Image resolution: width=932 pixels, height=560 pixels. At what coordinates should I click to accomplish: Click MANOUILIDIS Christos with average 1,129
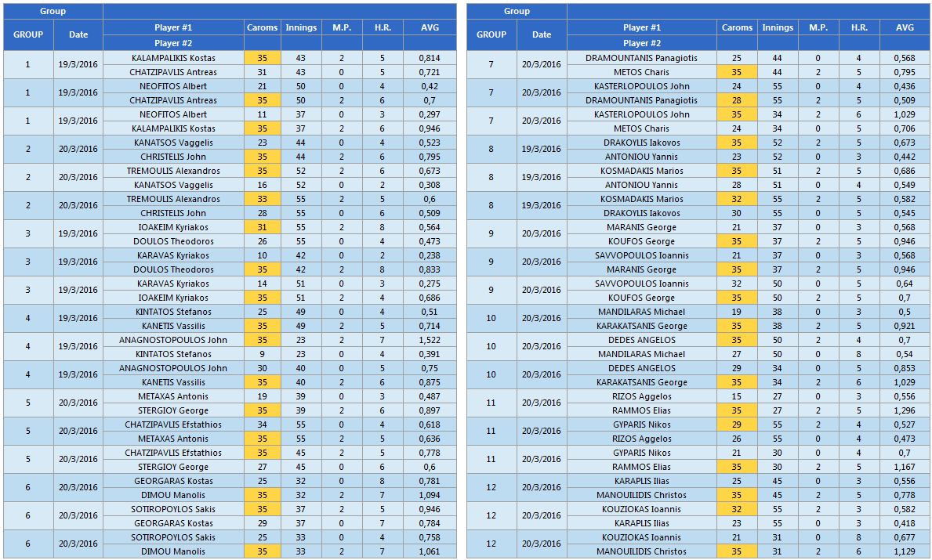pyautogui.click(x=641, y=551)
